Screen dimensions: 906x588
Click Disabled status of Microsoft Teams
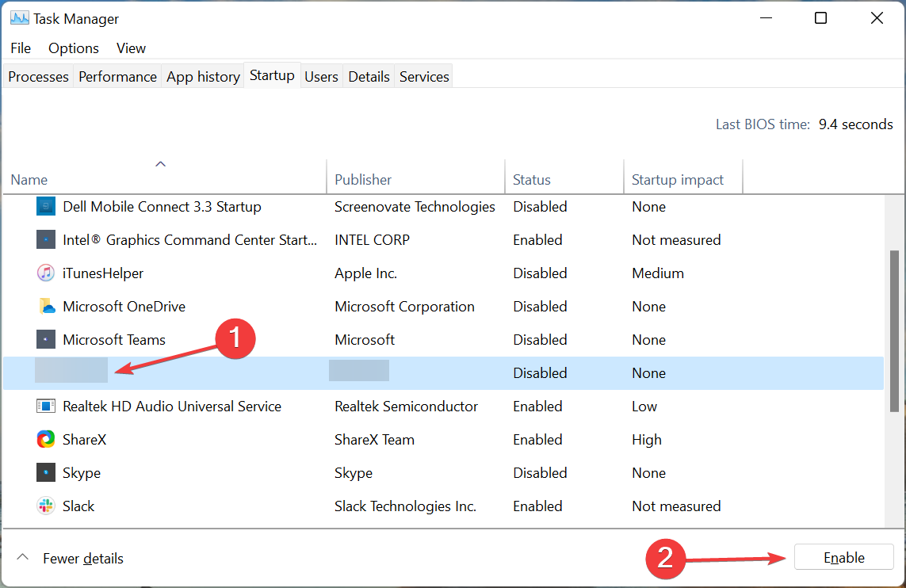540,340
